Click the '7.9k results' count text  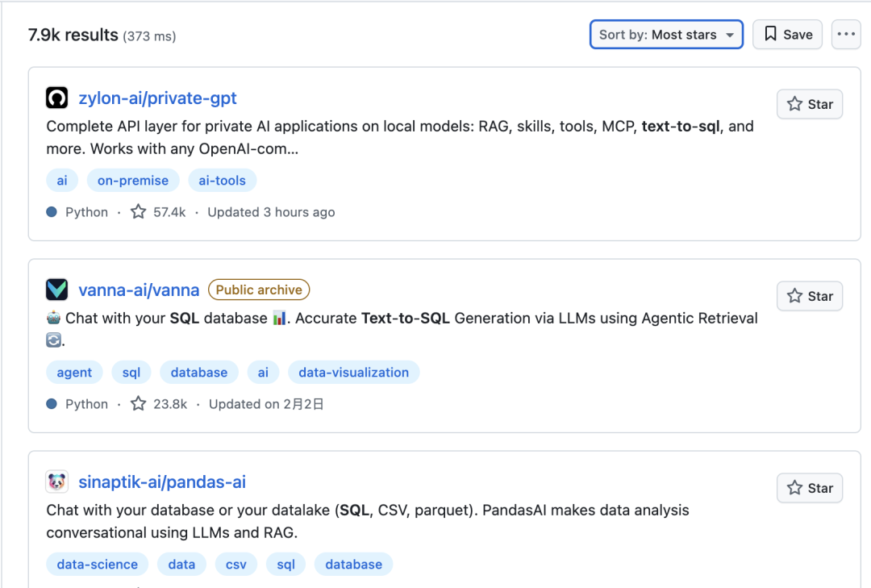tap(73, 35)
